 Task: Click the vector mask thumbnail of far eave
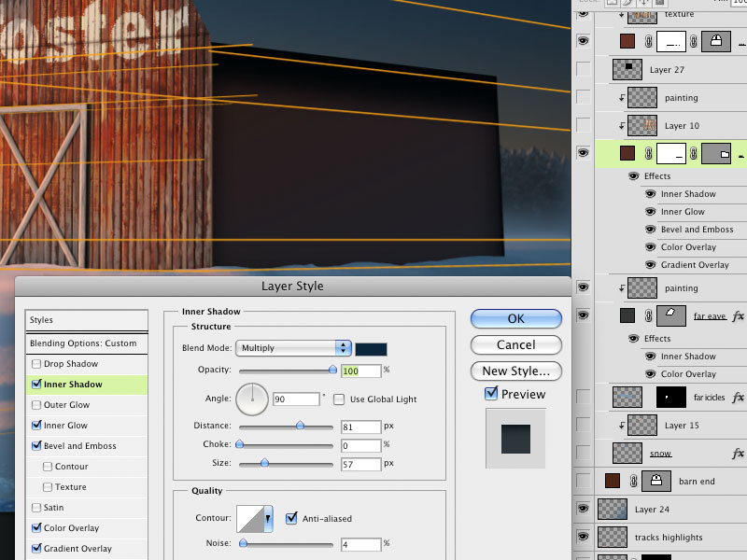pos(670,315)
